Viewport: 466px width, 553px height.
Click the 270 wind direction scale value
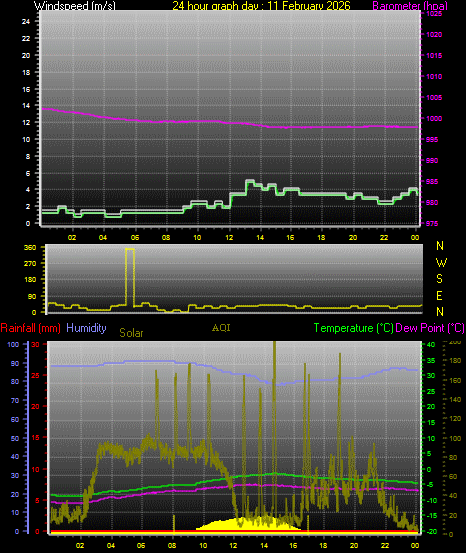pos(30,263)
